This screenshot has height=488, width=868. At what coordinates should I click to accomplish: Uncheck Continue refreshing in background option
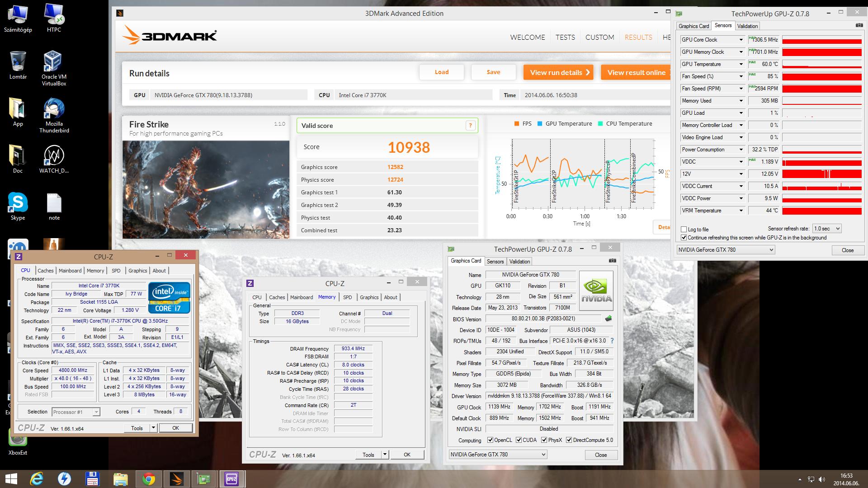pyautogui.click(x=684, y=238)
